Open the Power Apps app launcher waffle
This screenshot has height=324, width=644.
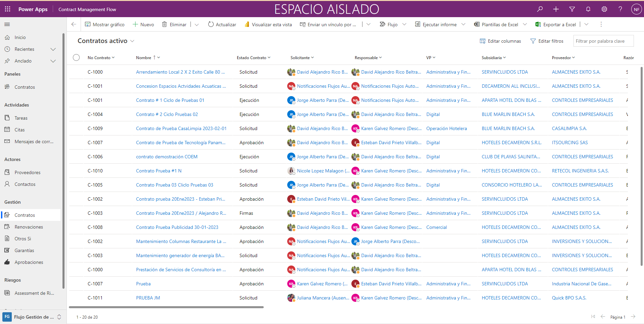point(7,9)
